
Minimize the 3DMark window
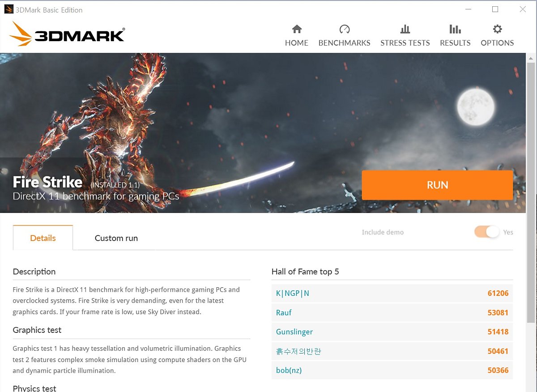[x=468, y=9]
